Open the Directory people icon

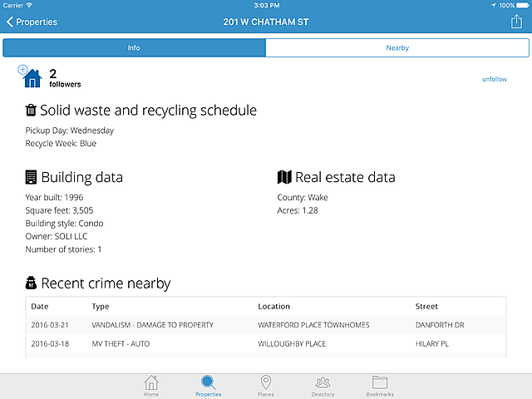[x=323, y=385]
